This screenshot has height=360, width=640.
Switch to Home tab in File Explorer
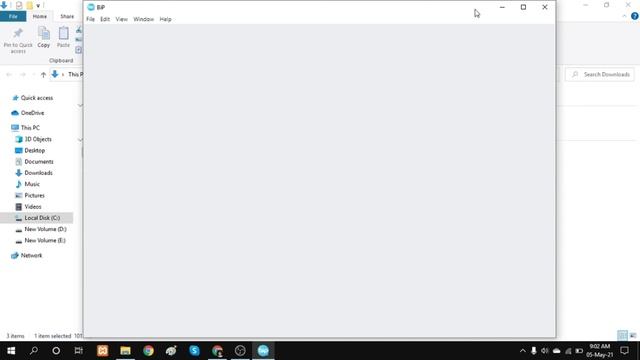40,16
